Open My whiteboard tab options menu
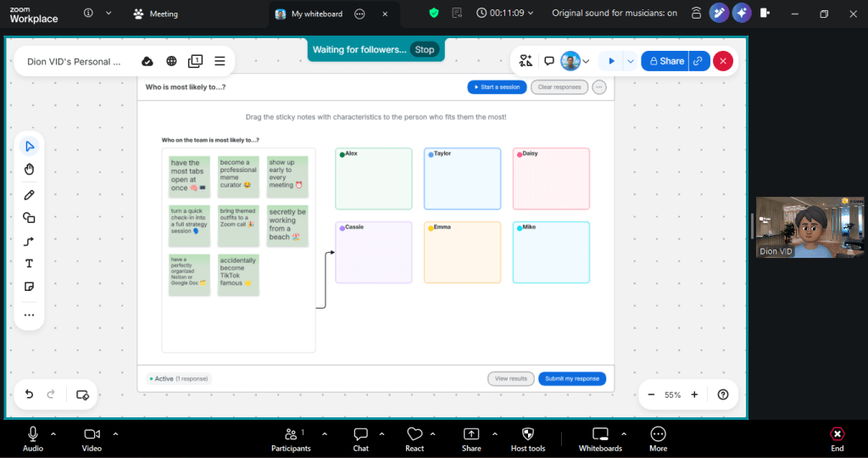Viewport: 868px width, 458px height. coord(359,14)
